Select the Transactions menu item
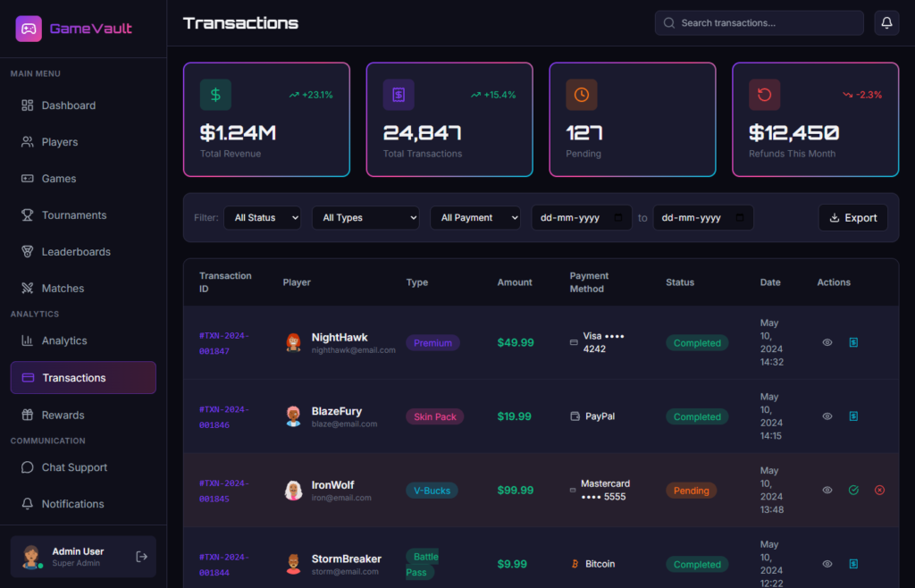This screenshot has height=588, width=915. 83,377
